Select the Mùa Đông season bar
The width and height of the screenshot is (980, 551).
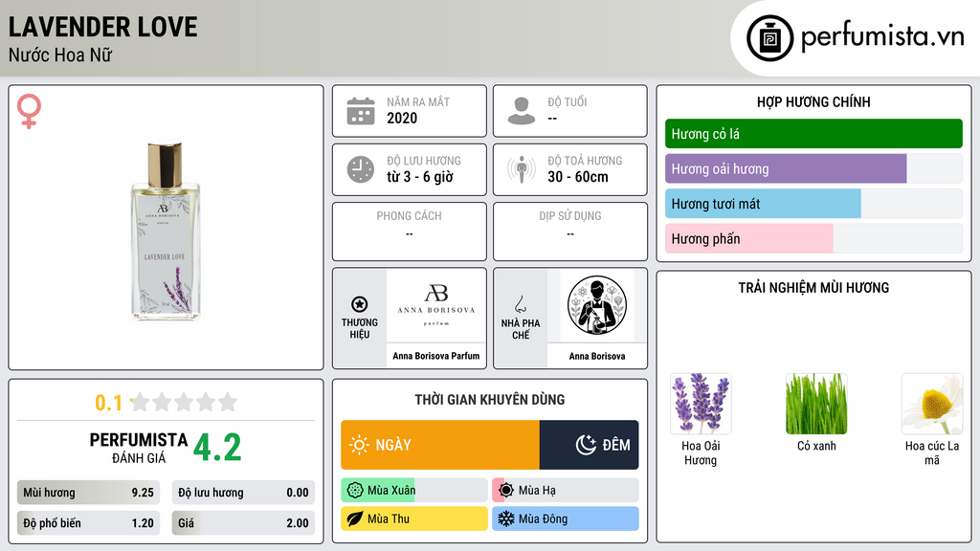point(565,518)
